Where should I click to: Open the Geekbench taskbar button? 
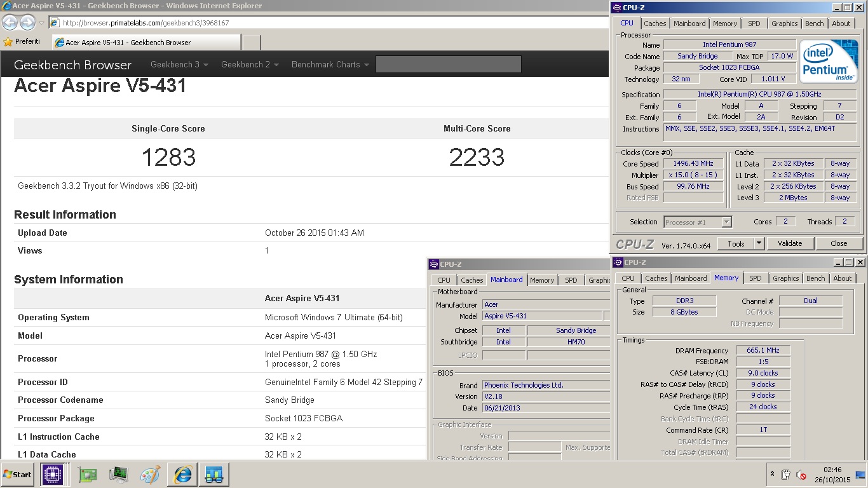pyautogui.click(x=214, y=475)
